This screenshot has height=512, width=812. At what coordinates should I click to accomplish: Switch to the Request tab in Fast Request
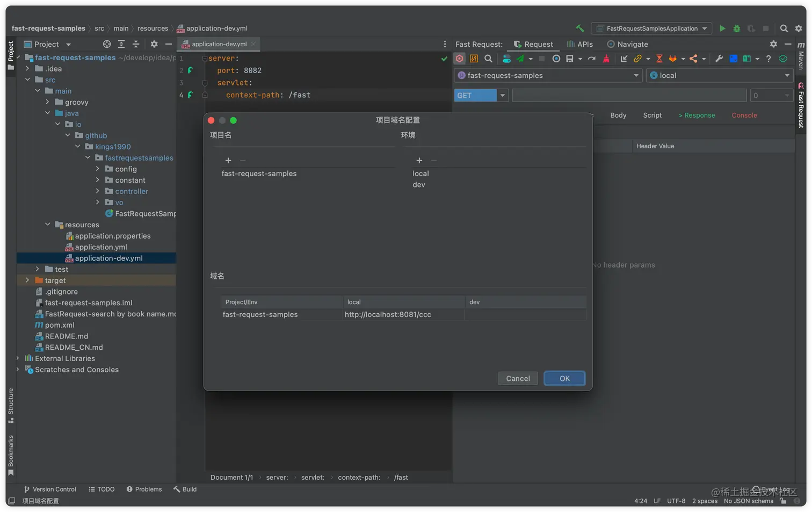(x=533, y=45)
